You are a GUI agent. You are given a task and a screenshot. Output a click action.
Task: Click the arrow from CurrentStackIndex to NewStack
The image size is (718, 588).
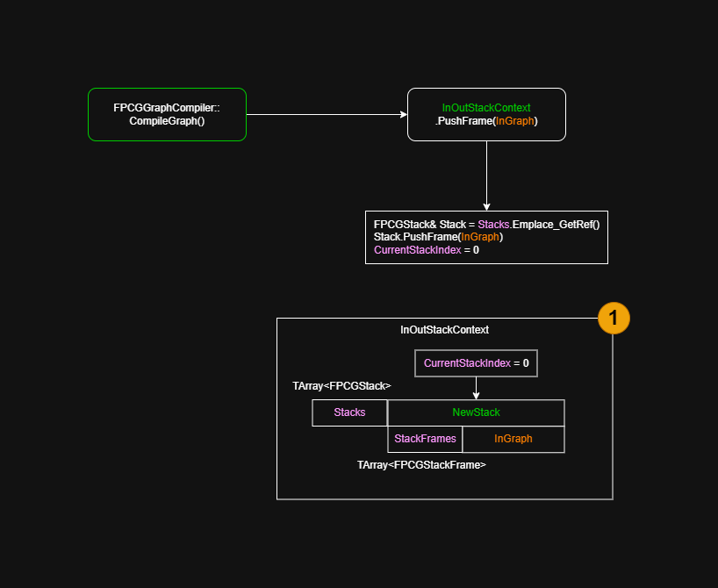[476, 388]
